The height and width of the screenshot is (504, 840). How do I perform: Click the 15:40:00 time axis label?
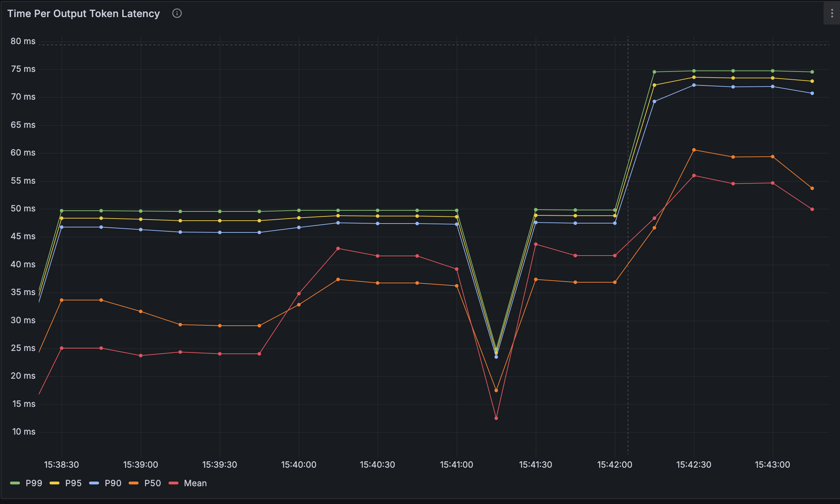[x=299, y=464]
